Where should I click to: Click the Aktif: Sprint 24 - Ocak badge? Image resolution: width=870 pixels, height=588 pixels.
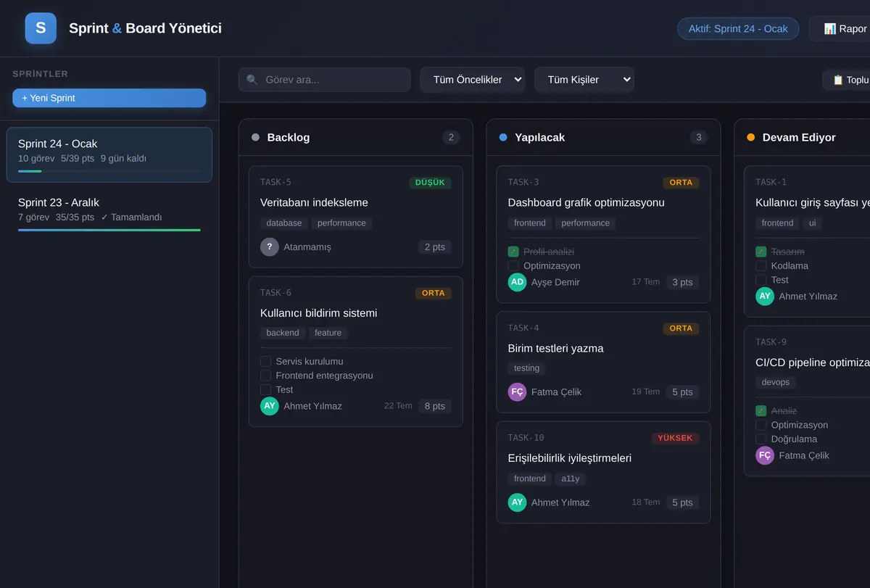click(738, 29)
